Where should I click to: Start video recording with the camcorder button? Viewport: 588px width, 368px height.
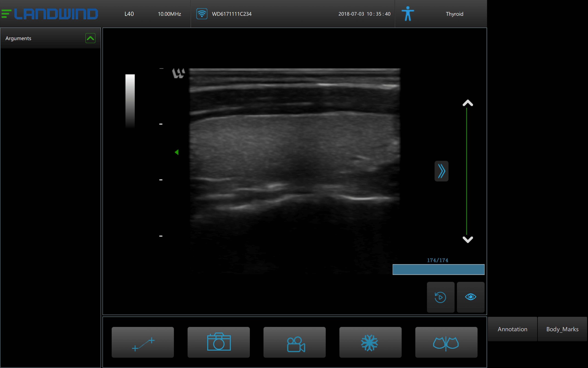(x=294, y=342)
